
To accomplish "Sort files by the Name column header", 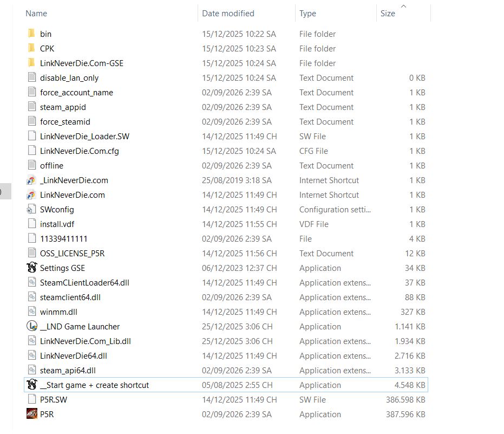I will point(36,14).
